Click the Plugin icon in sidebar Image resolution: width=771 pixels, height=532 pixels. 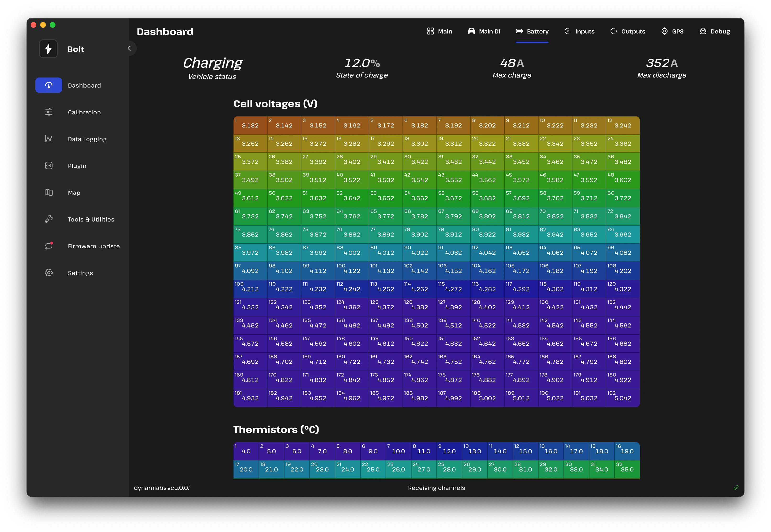point(49,166)
